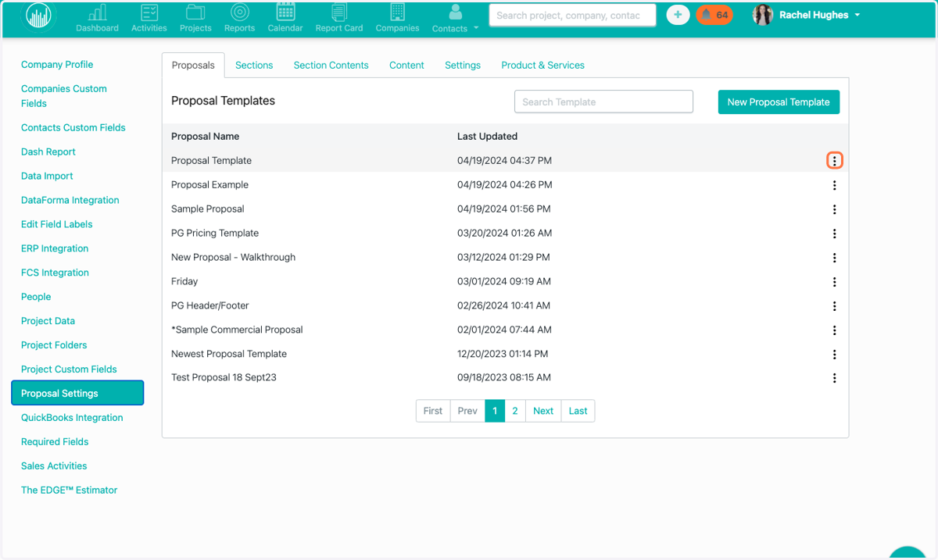
Task: Open the three-dot menu for PG Header/Footer
Action: tap(835, 306)
